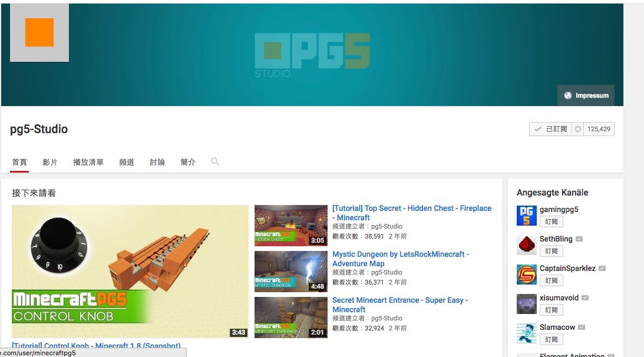The height and width of the screenshot is (357, 644).
Task: Click the globe icon beside Impressum
Action: (x=567, y=95)
